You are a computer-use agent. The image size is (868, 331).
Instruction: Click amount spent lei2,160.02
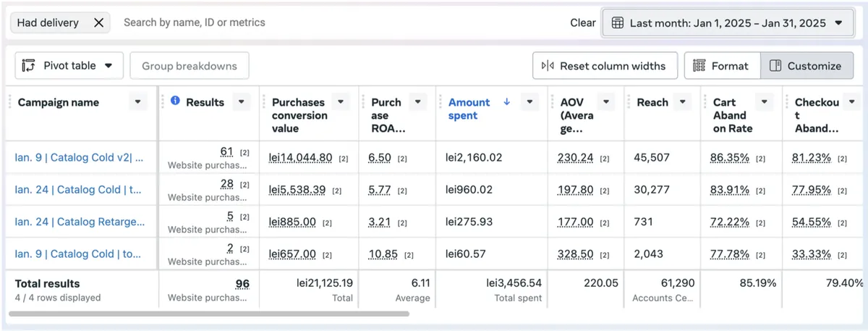474,157
